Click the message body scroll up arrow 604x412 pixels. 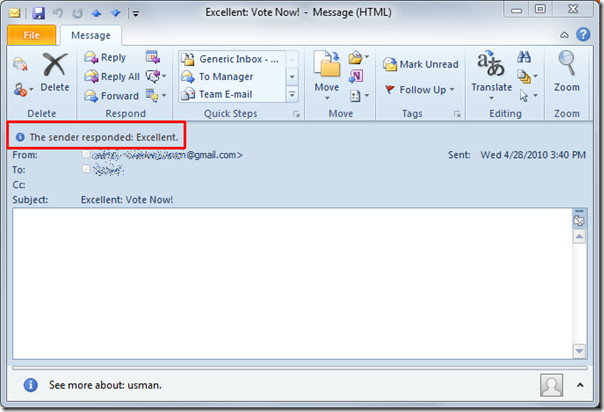coord(579,236)
